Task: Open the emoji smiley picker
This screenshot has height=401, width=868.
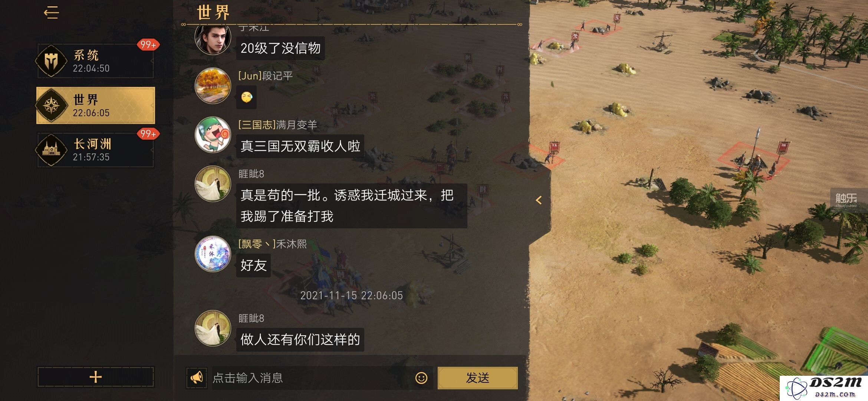Action: click(421, 378)
